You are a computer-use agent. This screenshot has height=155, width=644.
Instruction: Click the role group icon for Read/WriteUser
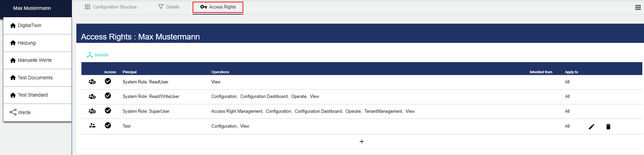[92, 97]
